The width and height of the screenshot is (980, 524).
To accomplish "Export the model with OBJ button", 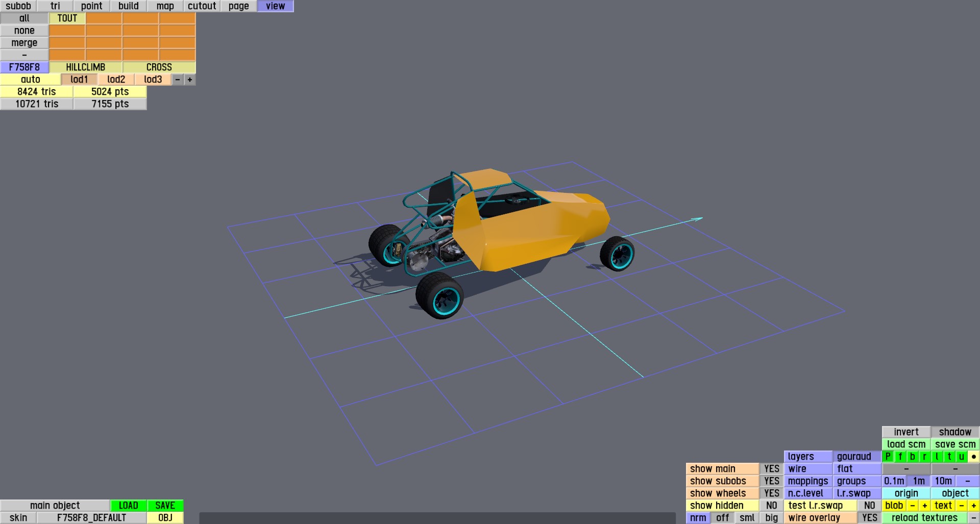I will coord(165,518).
